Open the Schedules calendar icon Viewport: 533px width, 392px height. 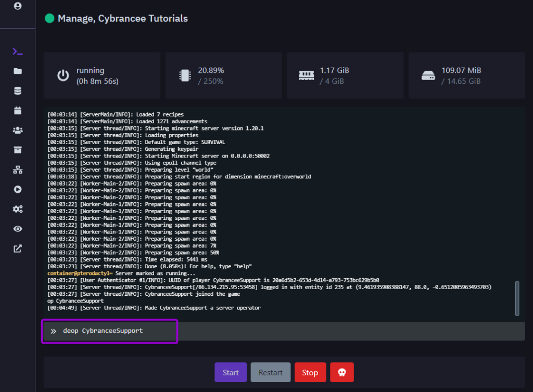(x=18, y=110)
